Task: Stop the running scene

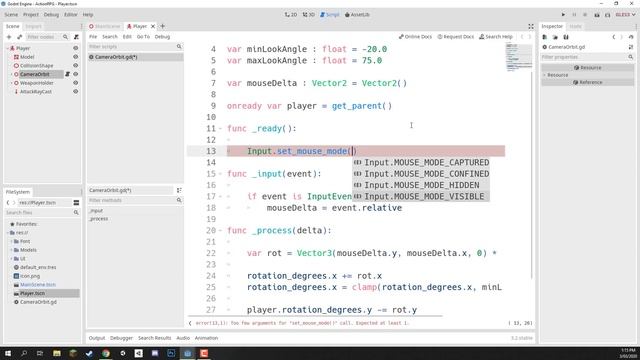Action: click(x=585, y=14)
